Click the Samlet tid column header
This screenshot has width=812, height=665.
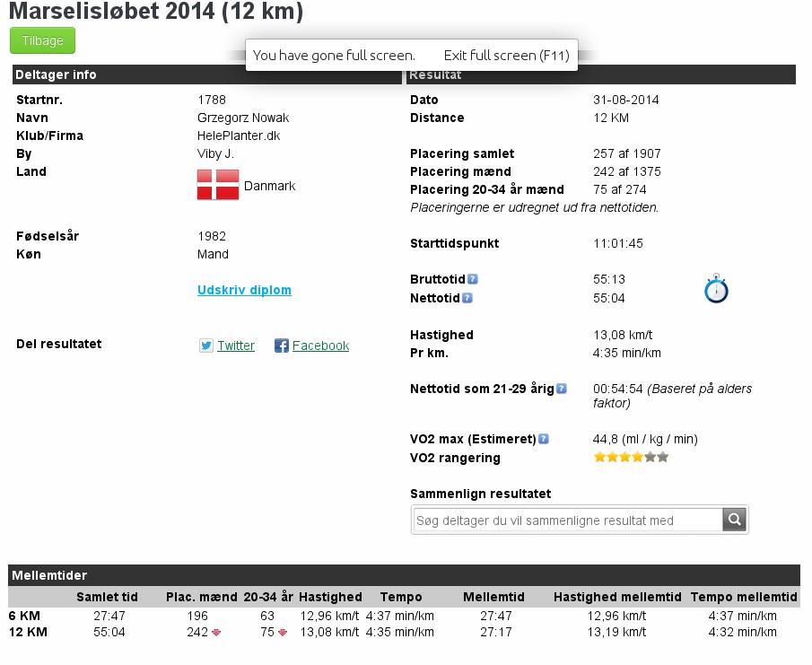click(x=107, y=597)
